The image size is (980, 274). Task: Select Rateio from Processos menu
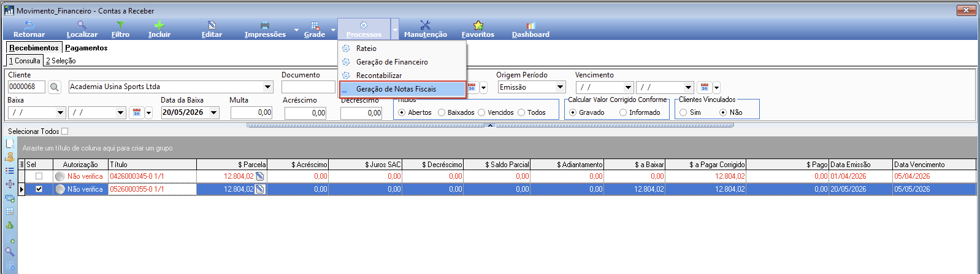click(402, 49)
